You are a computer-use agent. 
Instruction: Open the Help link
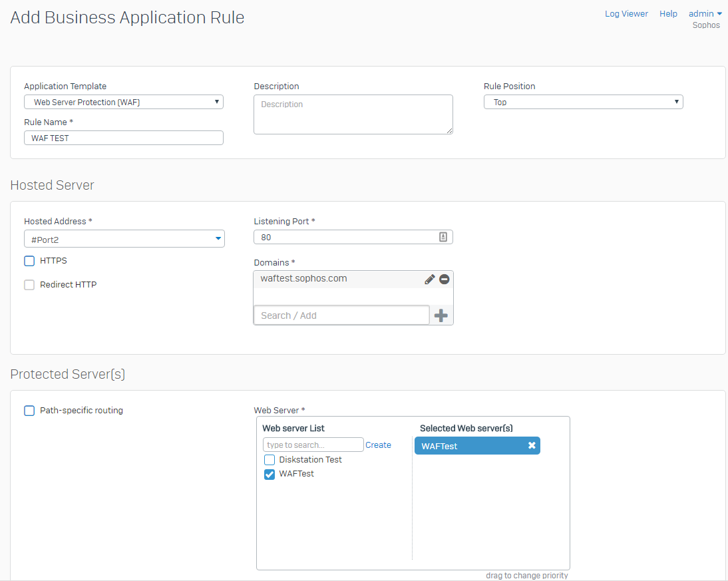pos(668,13)
